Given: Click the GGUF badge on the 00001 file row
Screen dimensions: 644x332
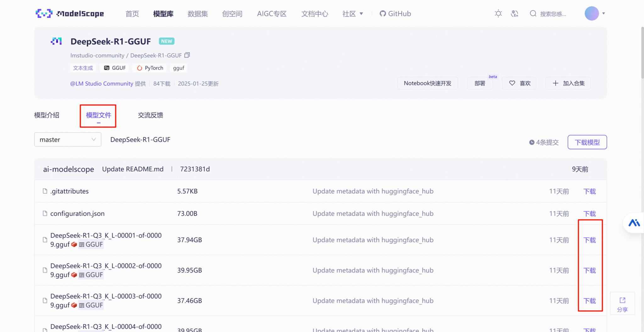Looking at the screenshot, I should 91,244.
